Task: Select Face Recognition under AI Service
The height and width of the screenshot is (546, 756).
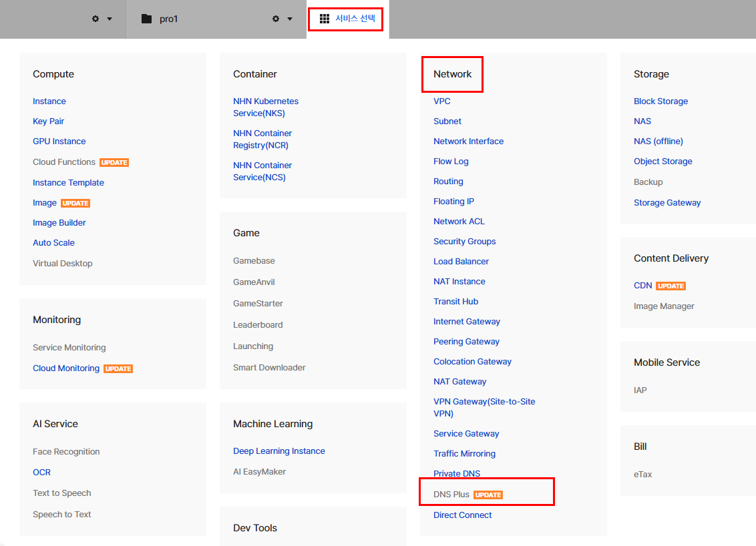Action: pos(67,451)
